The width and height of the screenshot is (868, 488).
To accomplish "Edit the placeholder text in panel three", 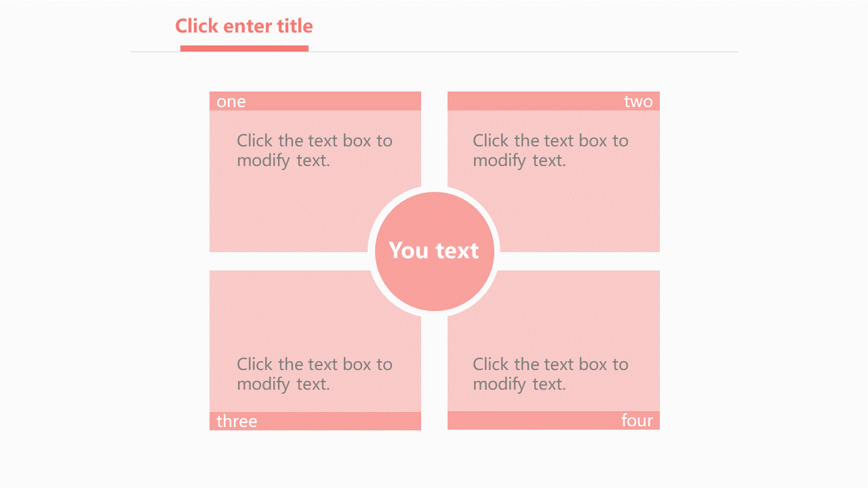I will tap(315, 374).
